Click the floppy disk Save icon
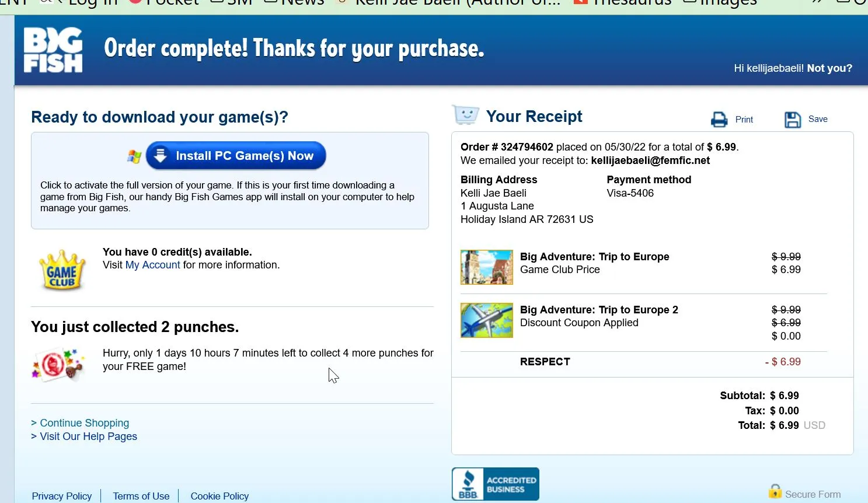 click(793, 120)
